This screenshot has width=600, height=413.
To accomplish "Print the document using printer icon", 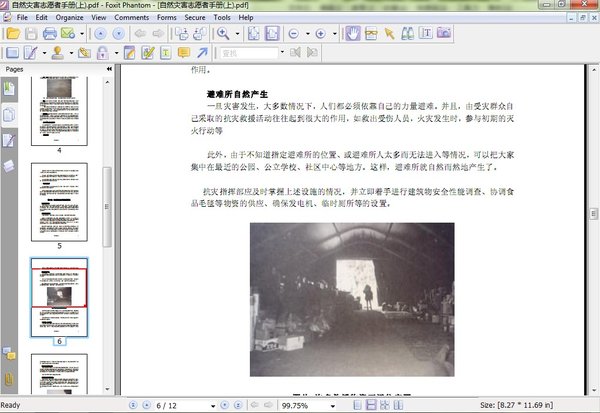I will pos(50,34).
